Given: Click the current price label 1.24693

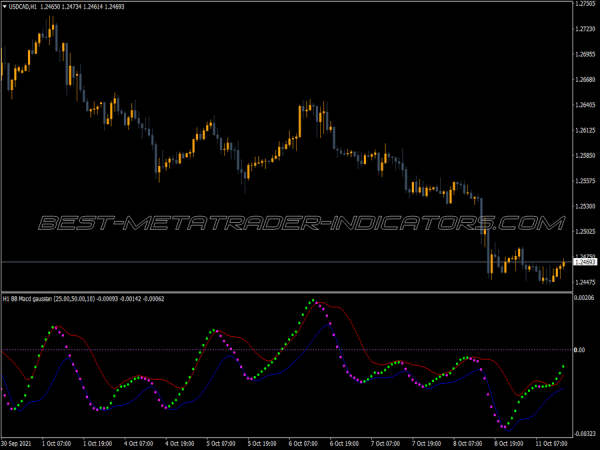Looking at the screenshot, I should pyautogui.click(x=585, y=262).
